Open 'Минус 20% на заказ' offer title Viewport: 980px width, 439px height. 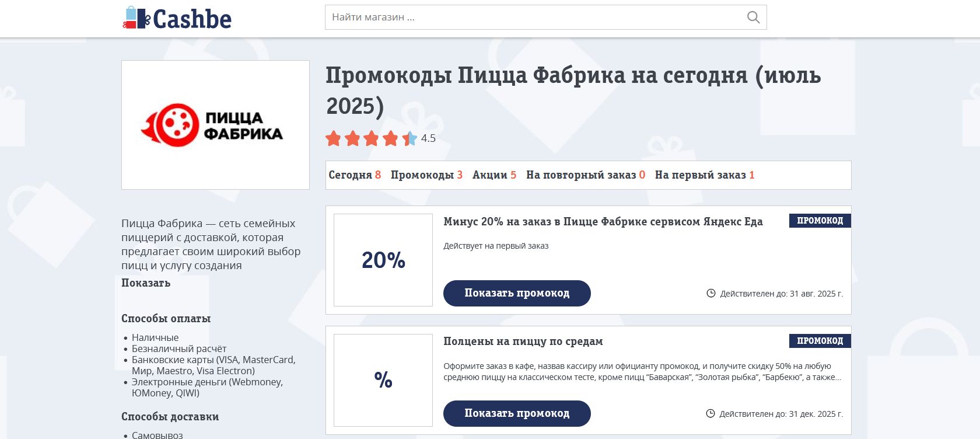[603, 222]
